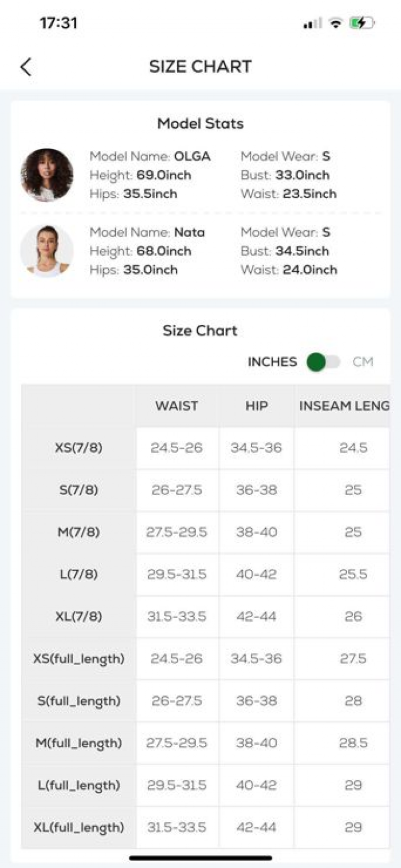Select the INCHES unit label

click(272, 362)
